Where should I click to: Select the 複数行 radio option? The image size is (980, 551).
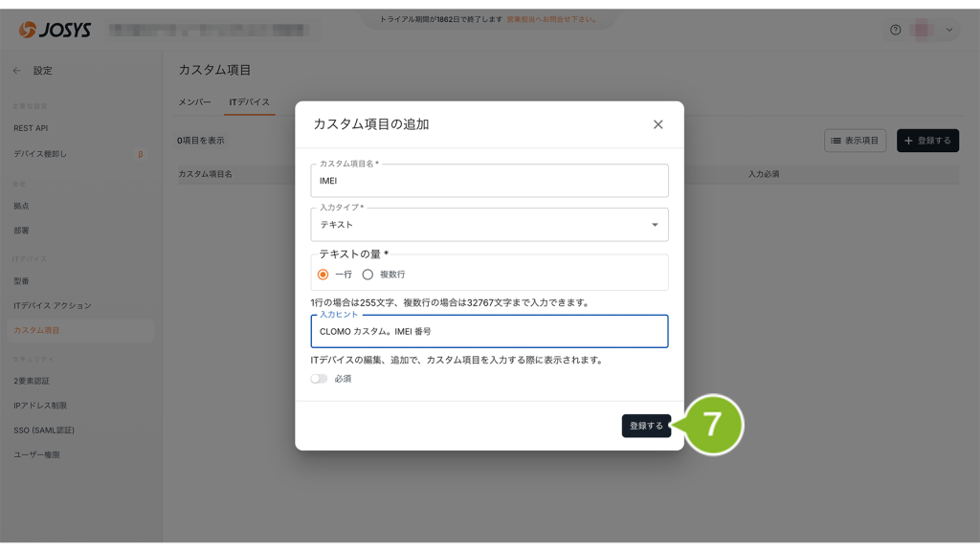click(x=367, y=275)
